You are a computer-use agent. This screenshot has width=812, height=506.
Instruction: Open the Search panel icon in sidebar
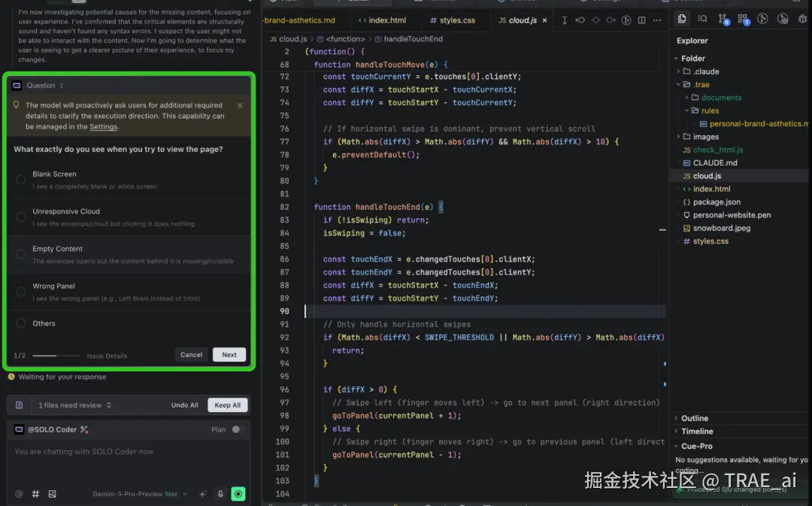[x=702, y=19]
